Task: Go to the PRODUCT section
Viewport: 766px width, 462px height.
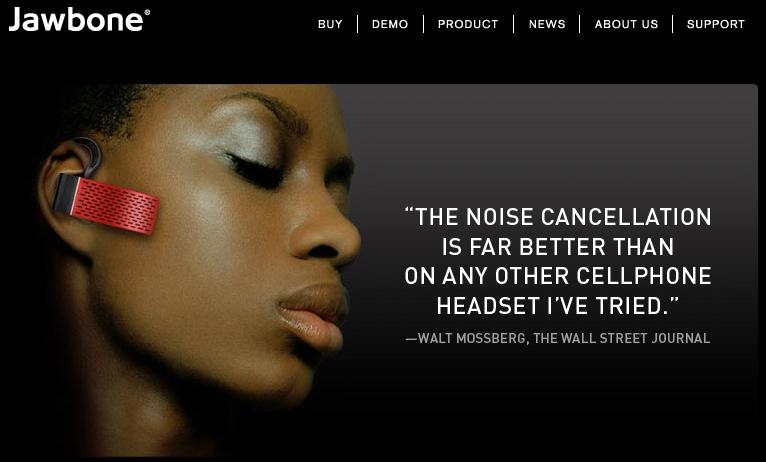Action: (468, 24)
